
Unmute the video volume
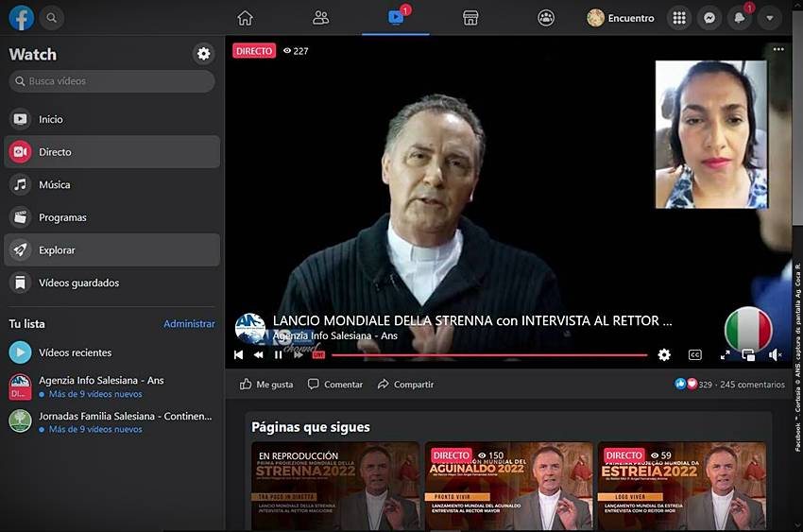pos(776,355)
